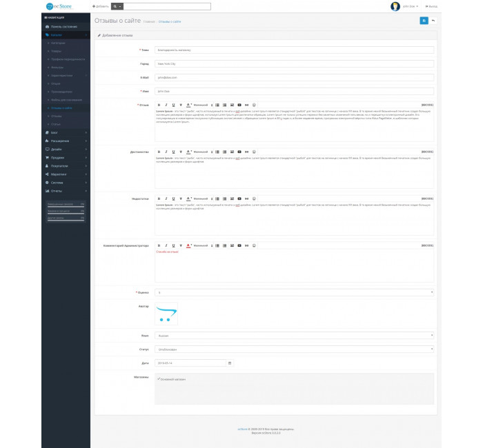Click the Аватар cart thumbnail image
The image size is (483, 448).
(x=166, y=314)
